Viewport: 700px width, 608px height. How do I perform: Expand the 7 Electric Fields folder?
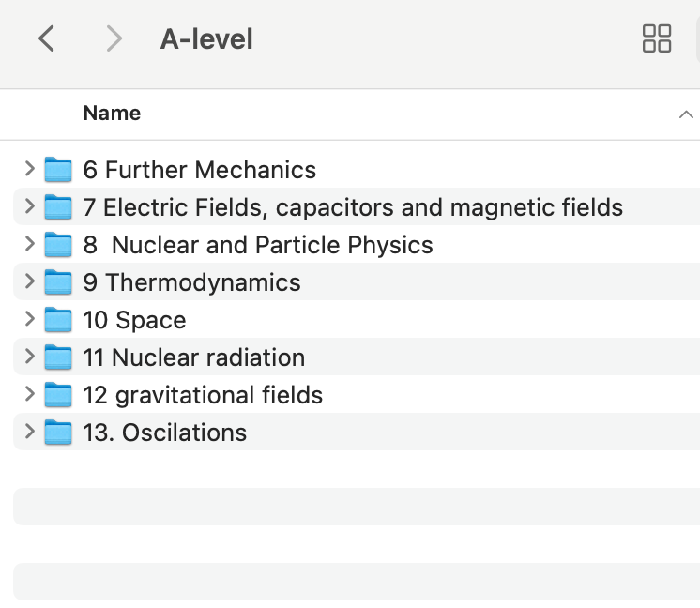pos(30,207)
